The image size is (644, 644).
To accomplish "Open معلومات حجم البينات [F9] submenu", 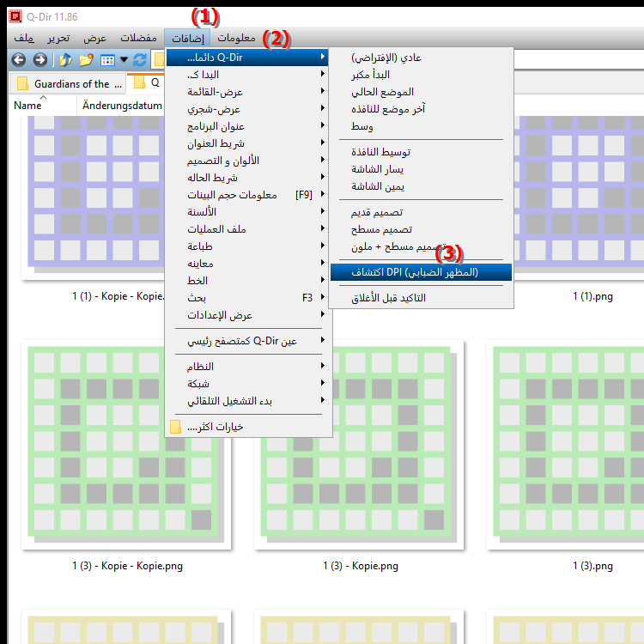I will click(x=247, y=195).
